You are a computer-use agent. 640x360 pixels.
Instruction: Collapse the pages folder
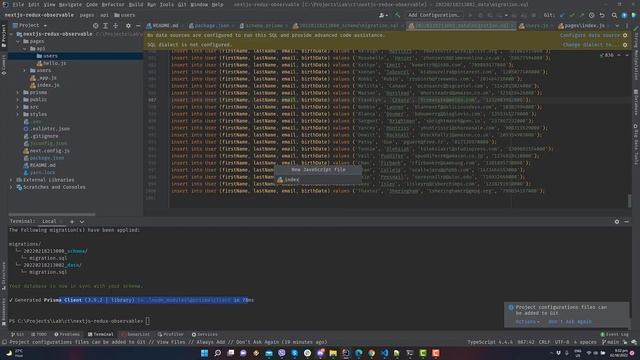click(x=18, y=42)
